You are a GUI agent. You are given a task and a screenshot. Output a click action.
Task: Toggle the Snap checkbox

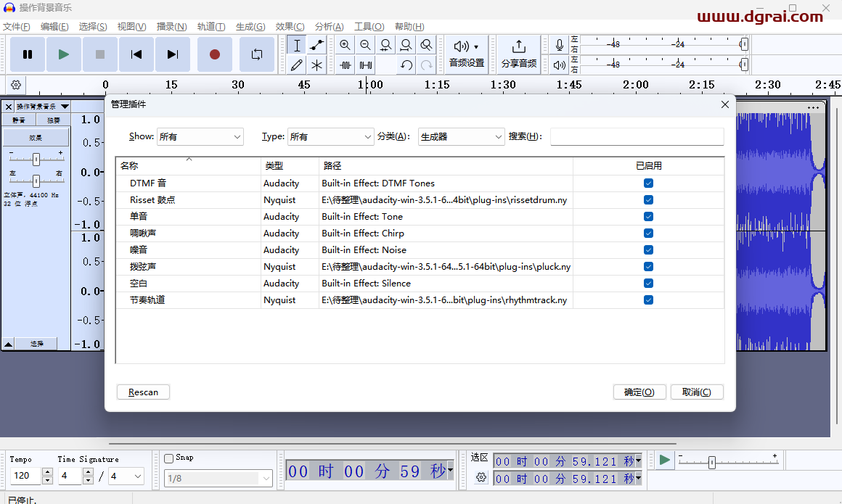[168, 458]
